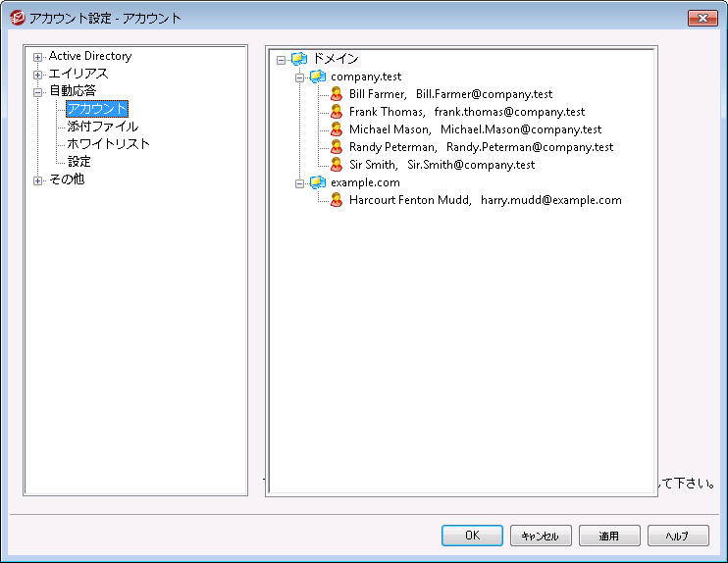This screenshot has width=728, height=563.
Task: Click the user icon beside Randy Peterman
Action: click(337, 147)
